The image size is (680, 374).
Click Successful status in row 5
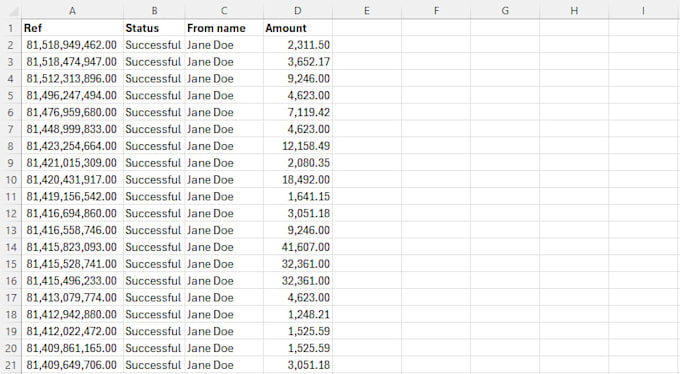154,95
